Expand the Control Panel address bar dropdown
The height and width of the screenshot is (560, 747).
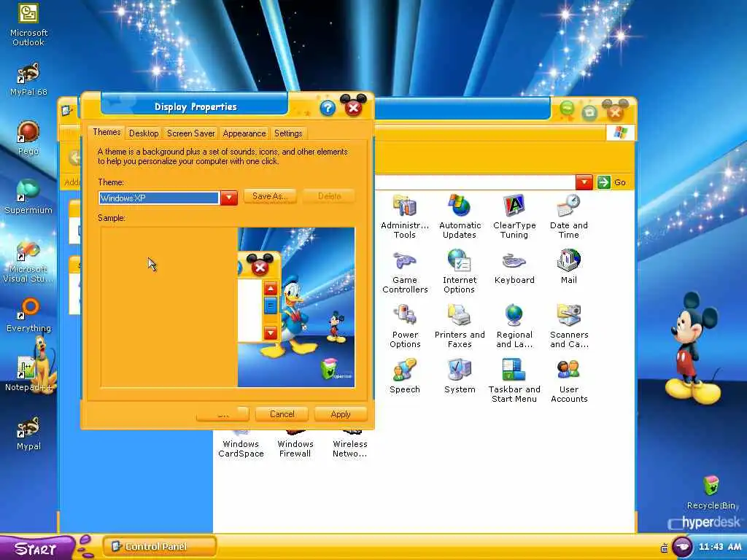click(x=584, y=182)
